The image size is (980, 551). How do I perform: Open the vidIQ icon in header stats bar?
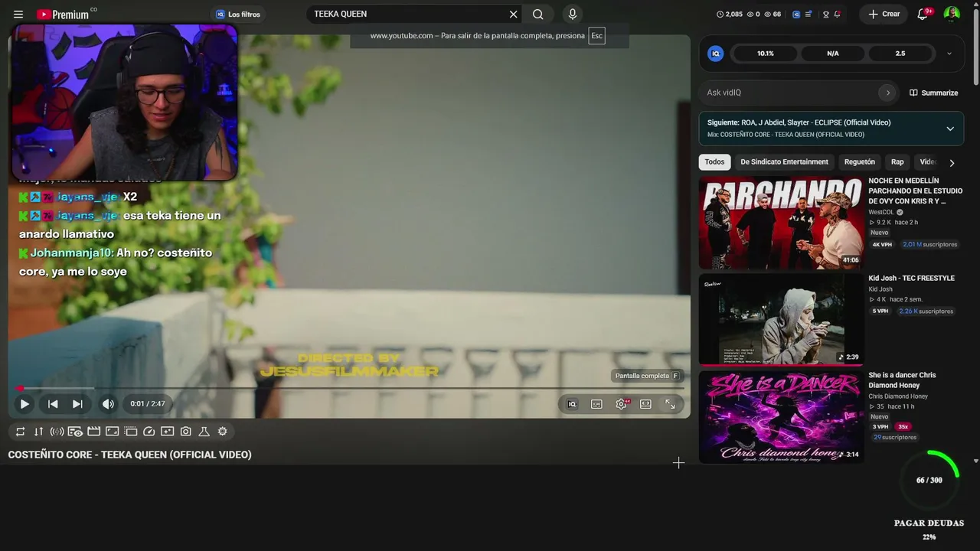[x=796, y=14]
